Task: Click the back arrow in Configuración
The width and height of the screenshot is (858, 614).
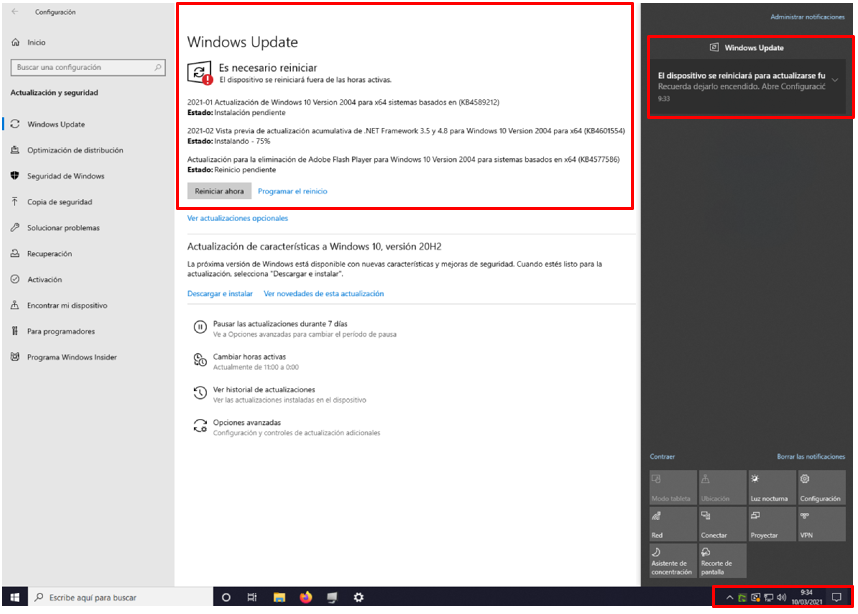Action: click(x=15, y=12)
